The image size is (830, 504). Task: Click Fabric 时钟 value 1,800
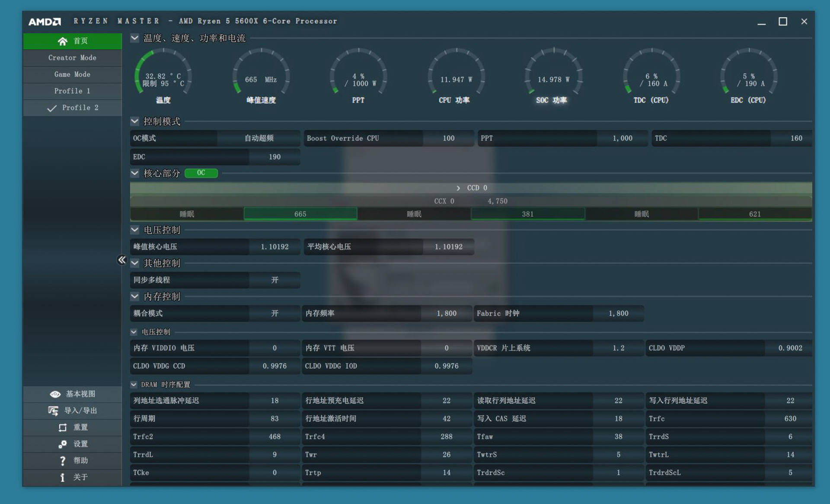coord(619,313)
